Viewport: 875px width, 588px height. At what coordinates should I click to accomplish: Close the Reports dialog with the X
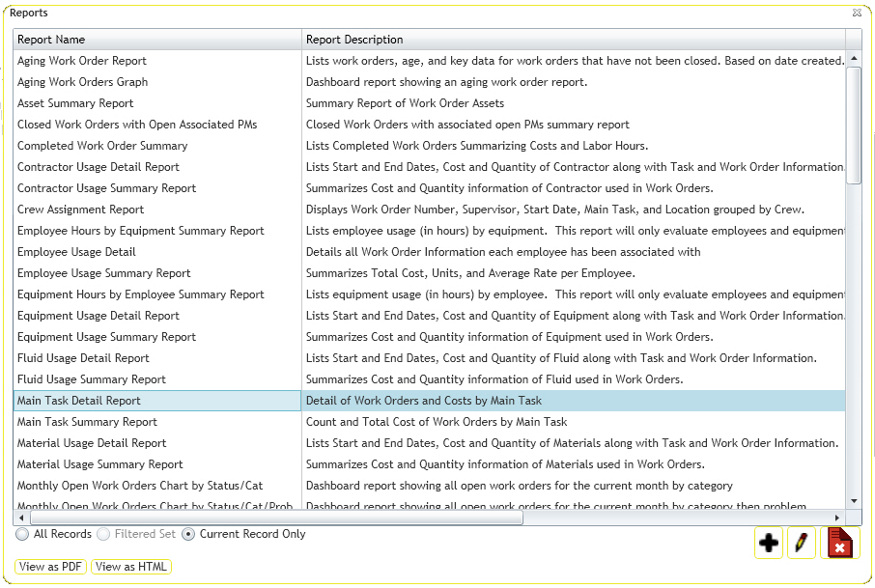857,13
